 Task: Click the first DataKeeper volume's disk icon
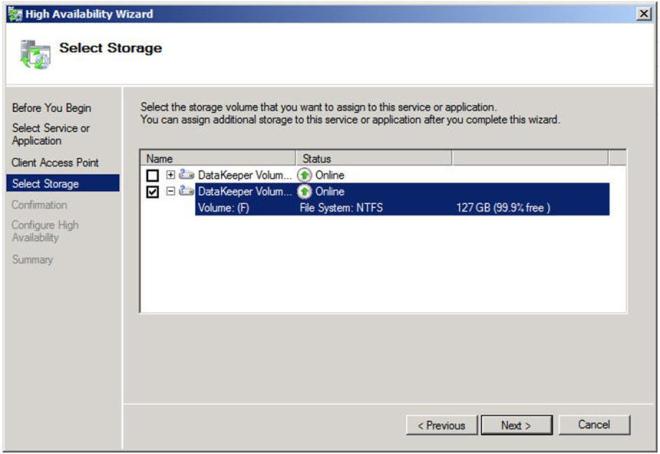(x=187, y=175)
